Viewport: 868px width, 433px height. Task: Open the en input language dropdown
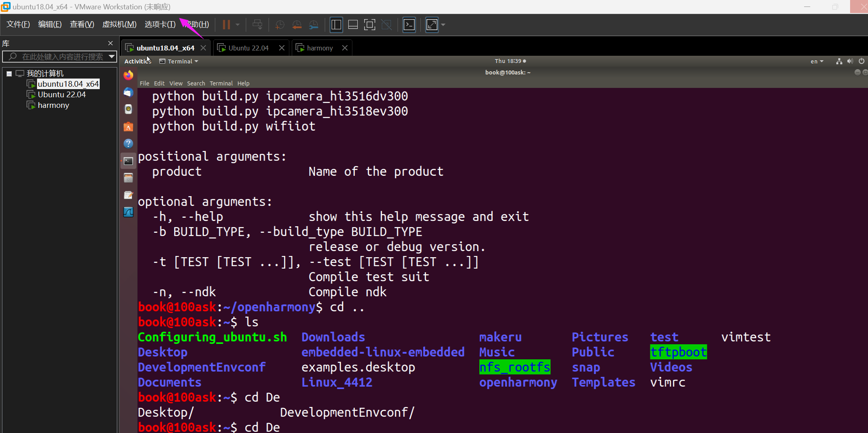coord(817,61)
